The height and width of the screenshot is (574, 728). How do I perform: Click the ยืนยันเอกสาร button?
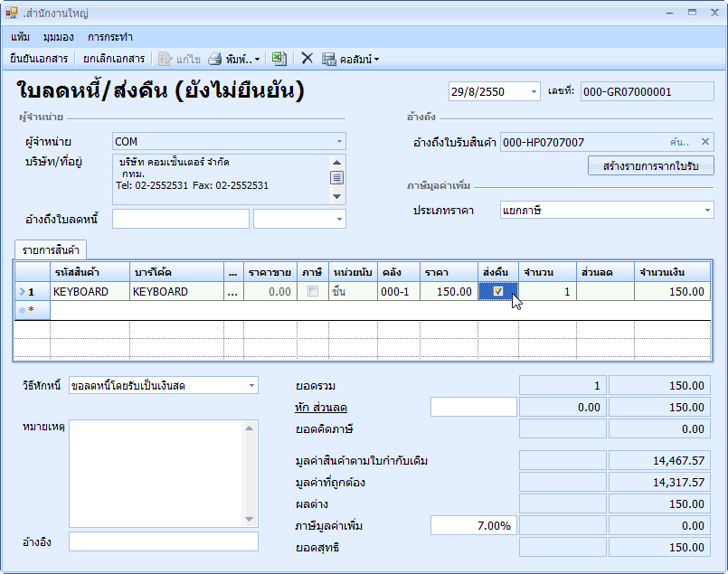39,59
